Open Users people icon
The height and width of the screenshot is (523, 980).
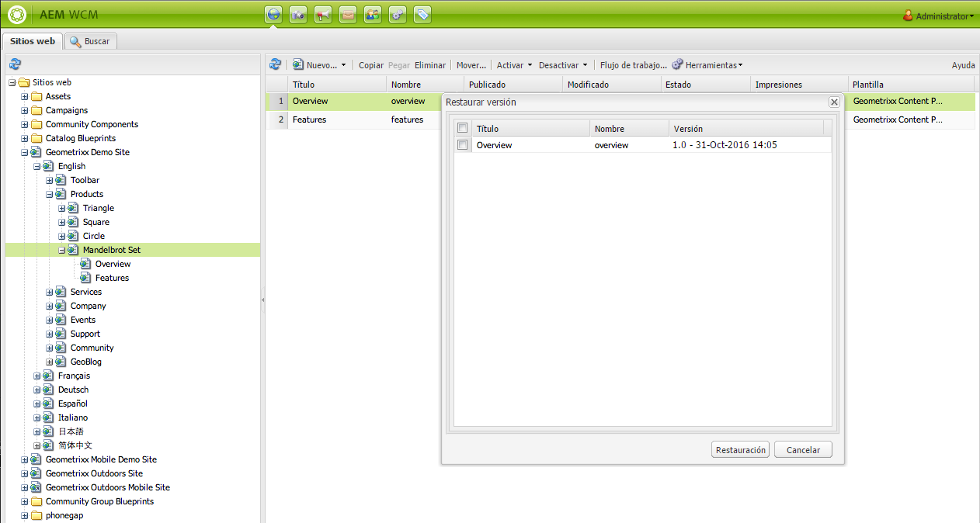click(373, 15)
